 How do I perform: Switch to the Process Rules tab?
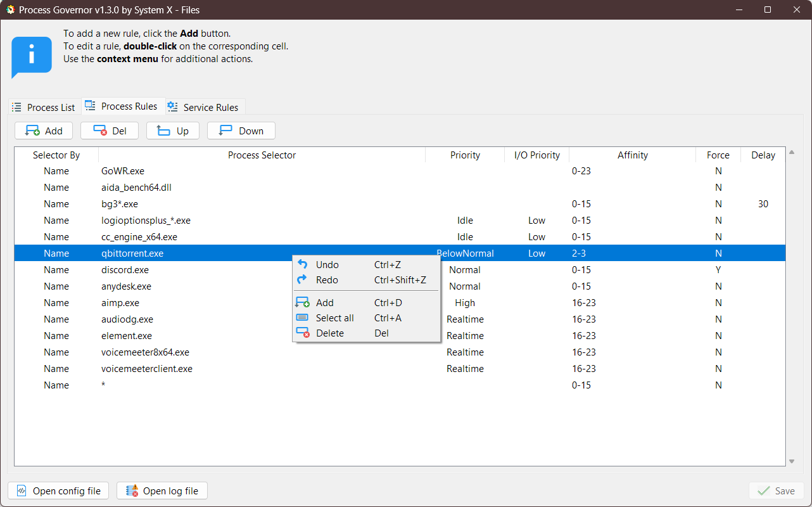point(122,106)
